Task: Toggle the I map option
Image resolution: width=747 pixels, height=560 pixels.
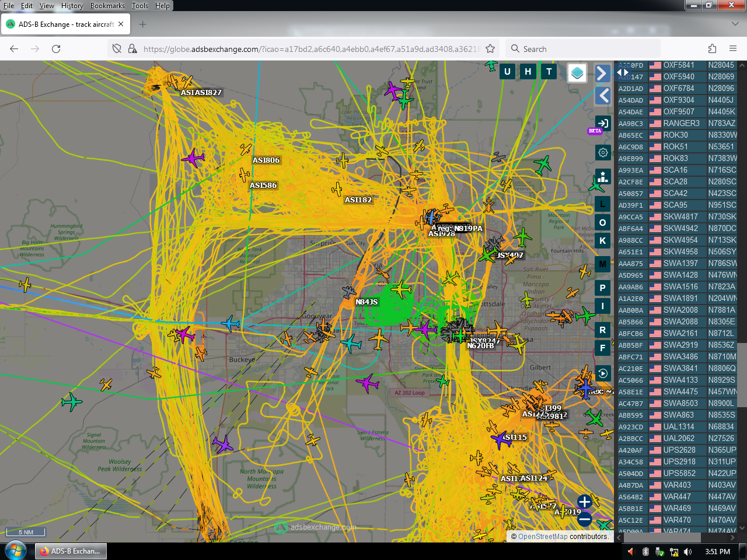Action: (603, 306)
